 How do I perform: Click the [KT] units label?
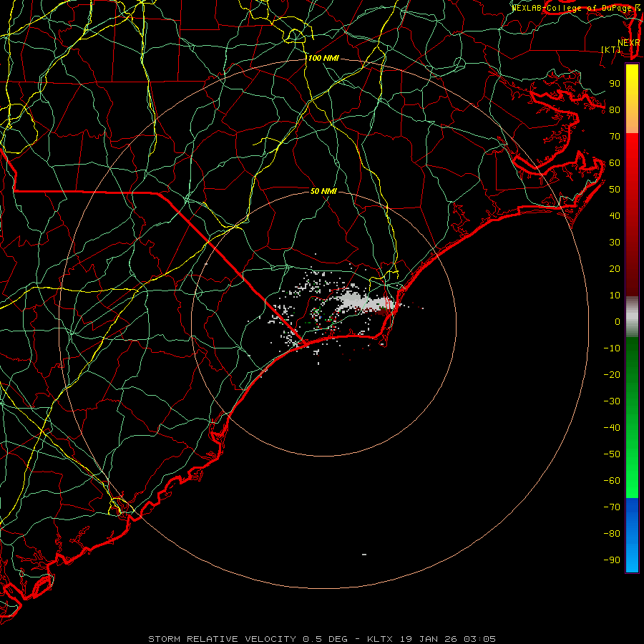[611, 49]
